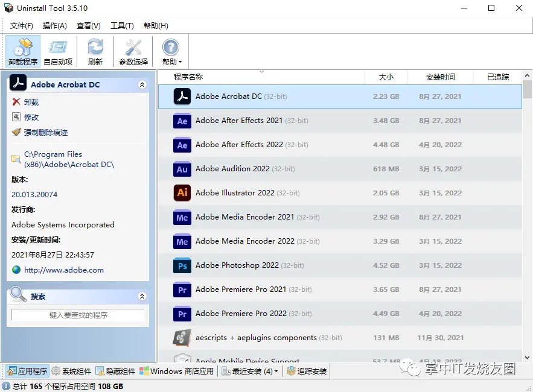Collapse the search panel chevron
Viewport: 533px width, 392px height.
(x=142, y=296)
